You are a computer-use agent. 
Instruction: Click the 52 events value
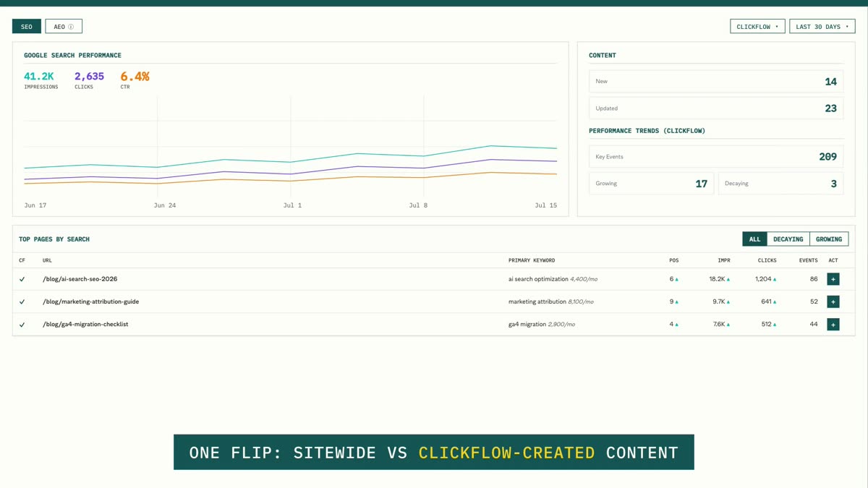coord(814,301)
